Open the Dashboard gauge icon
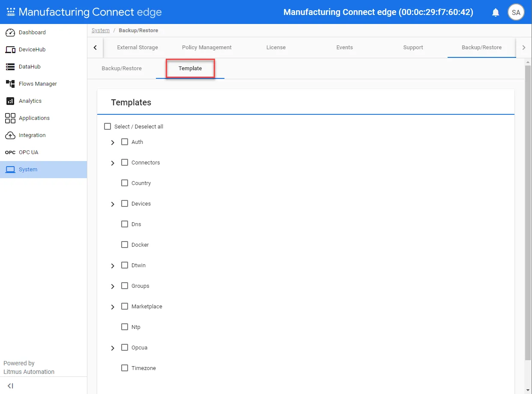 tap(10, 33)
